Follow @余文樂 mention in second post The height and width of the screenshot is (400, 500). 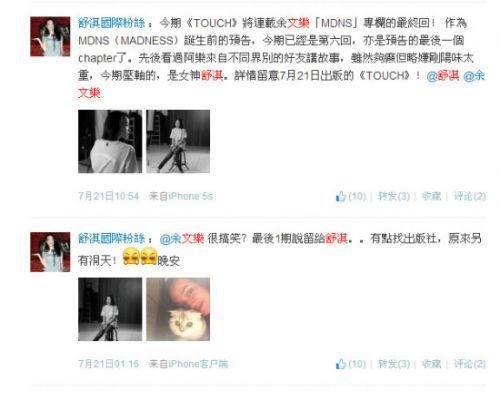(x=182, y=239)
